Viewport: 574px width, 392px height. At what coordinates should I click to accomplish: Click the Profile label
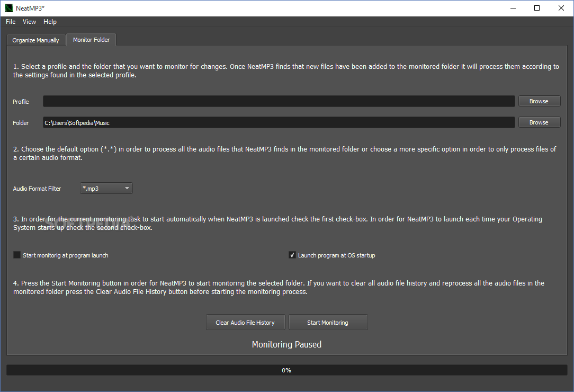(x=21, y=102)
